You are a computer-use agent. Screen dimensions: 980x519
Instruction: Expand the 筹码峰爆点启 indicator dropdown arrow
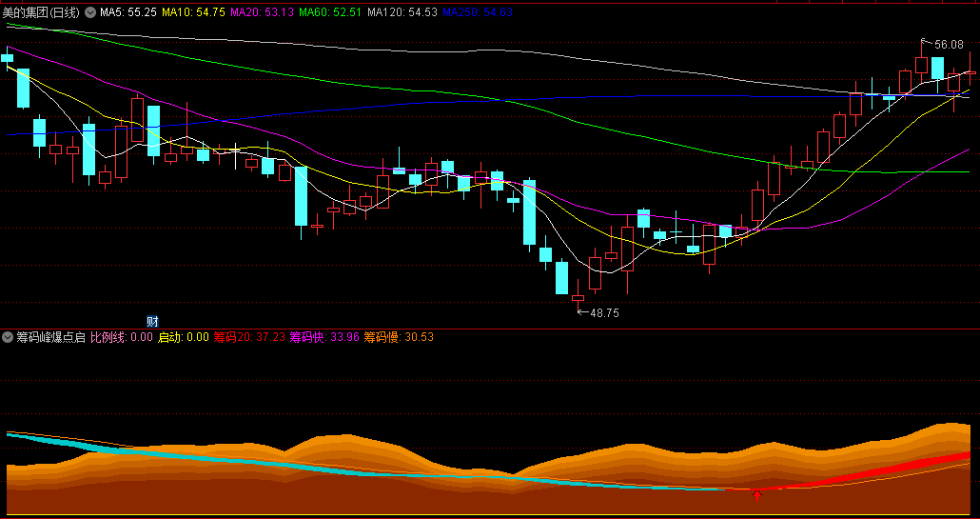tap(8, 337)
